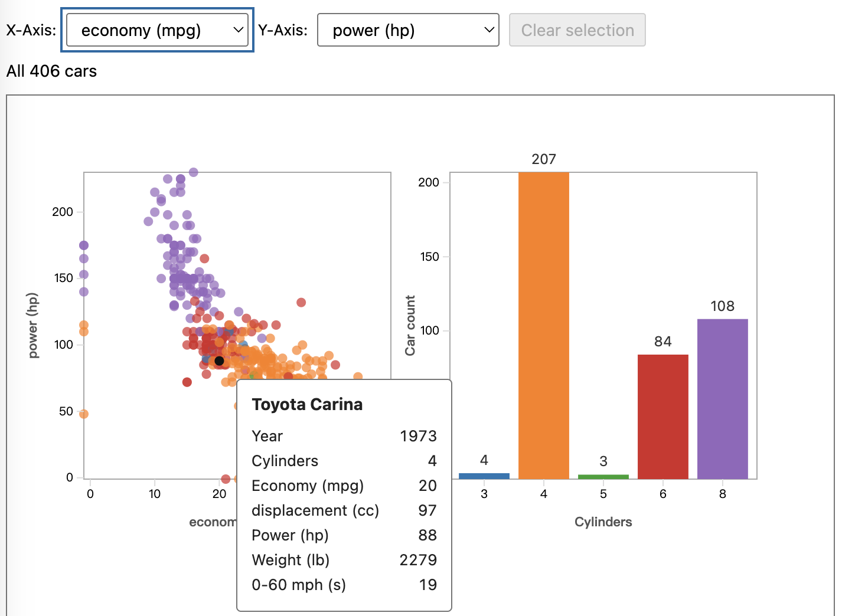Click the 'Cylinders' axis title under bar chart
Image resolution: width=842 pixels, height=616 pixels.
click(603, 522)
